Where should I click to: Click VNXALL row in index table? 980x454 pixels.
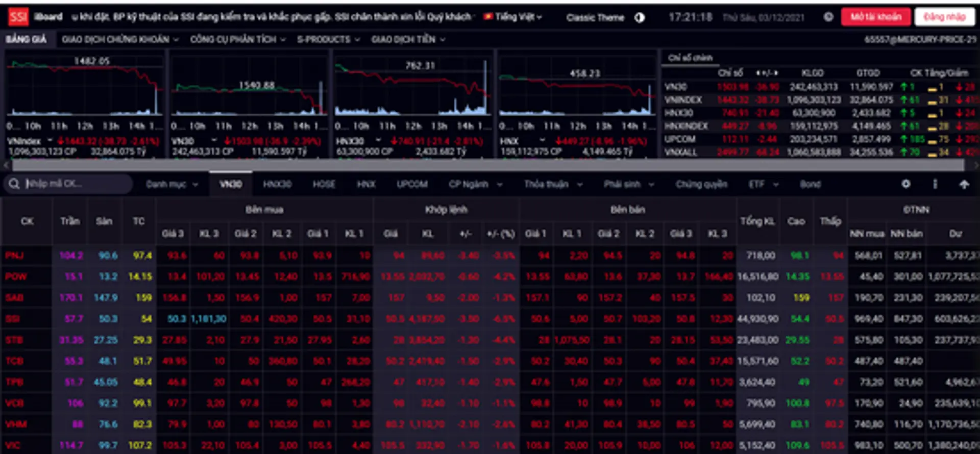[x=820, y=152]
